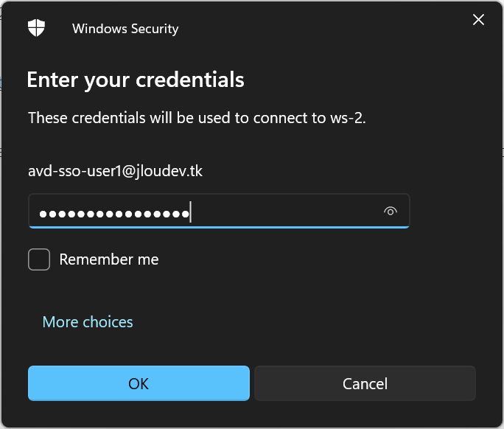Image resolution: width=504 pixels, height=429 pixels.
Task: Show the password with the eye icon
Action: coord(391,212)
